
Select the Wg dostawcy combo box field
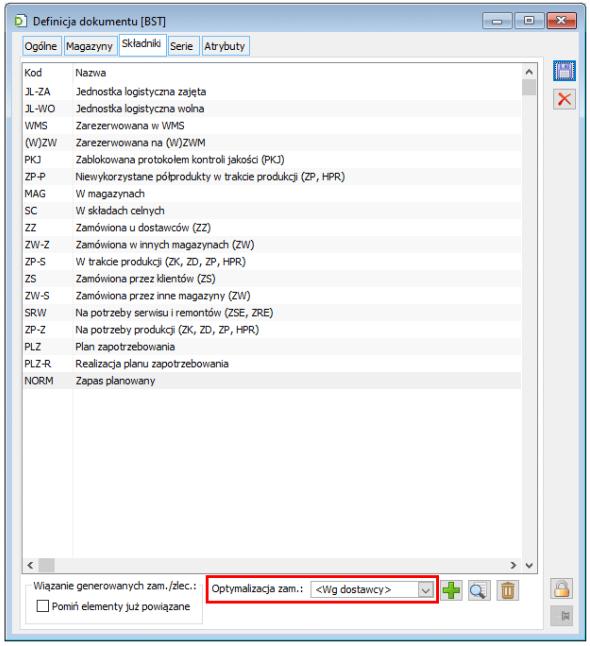pos(372,590)
